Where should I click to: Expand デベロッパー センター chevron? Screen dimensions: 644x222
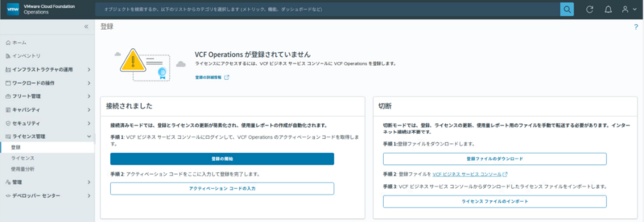[88, 196]
